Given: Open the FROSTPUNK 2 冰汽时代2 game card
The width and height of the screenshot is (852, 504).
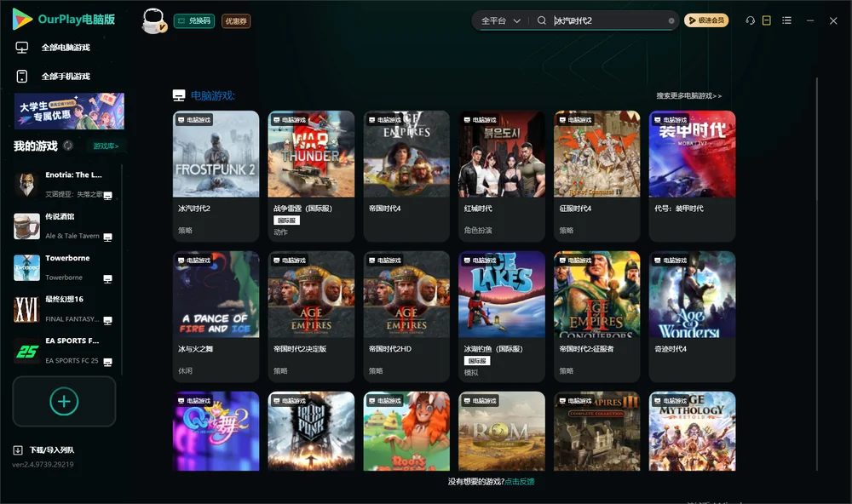Looking at the screenshot, I should (x=216, y=176).
